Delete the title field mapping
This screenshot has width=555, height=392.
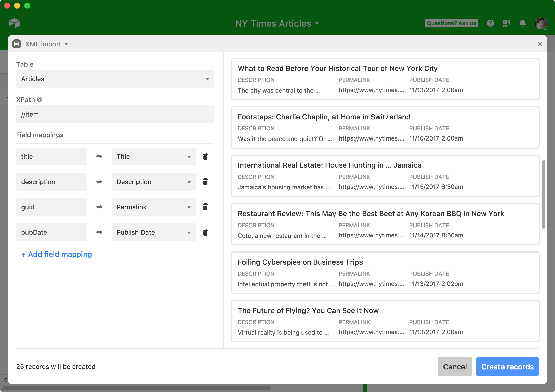tap(205, 157)
